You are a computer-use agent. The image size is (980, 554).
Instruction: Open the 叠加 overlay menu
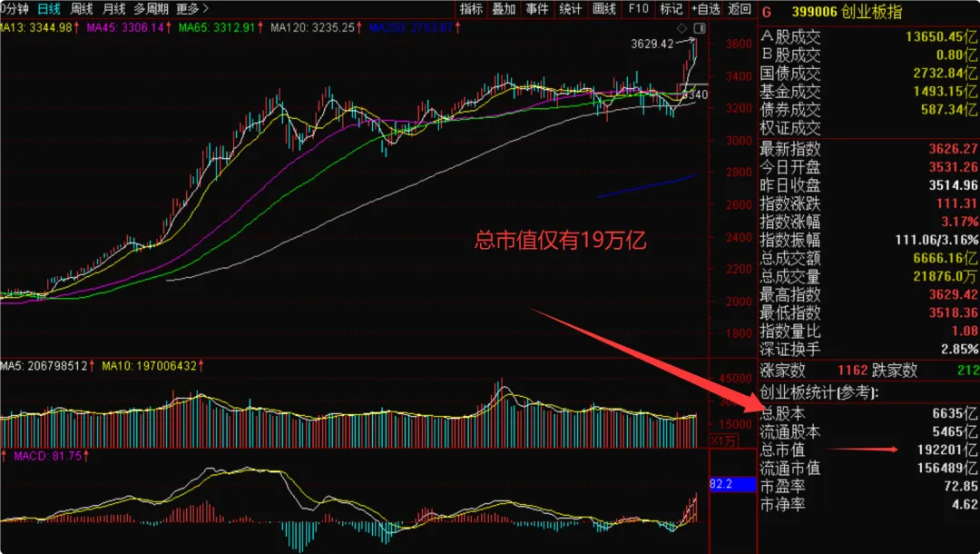click(504, 9)
